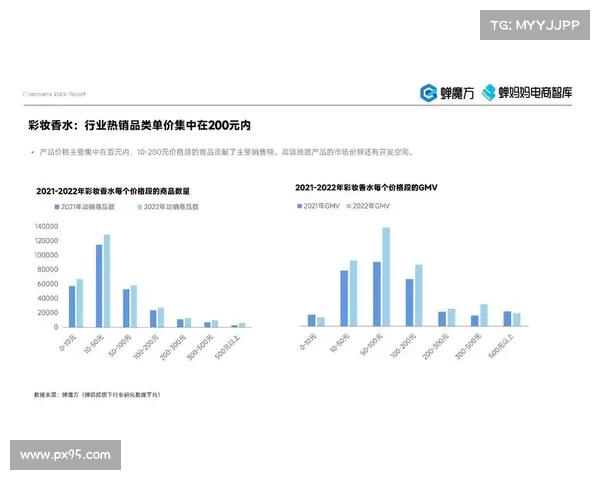Click the 2022年GMV legend text
The image size is (600, 480).
click(371, 206)
